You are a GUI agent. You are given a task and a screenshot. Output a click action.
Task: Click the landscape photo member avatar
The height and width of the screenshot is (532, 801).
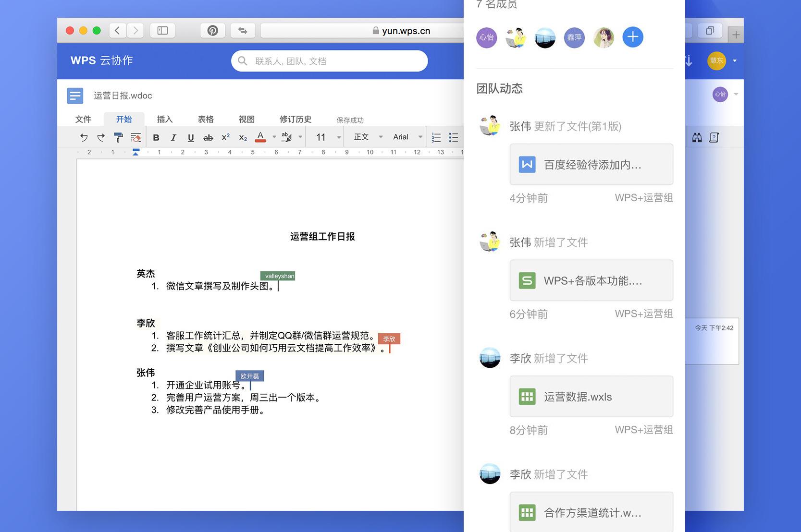[x=545, y=37]
